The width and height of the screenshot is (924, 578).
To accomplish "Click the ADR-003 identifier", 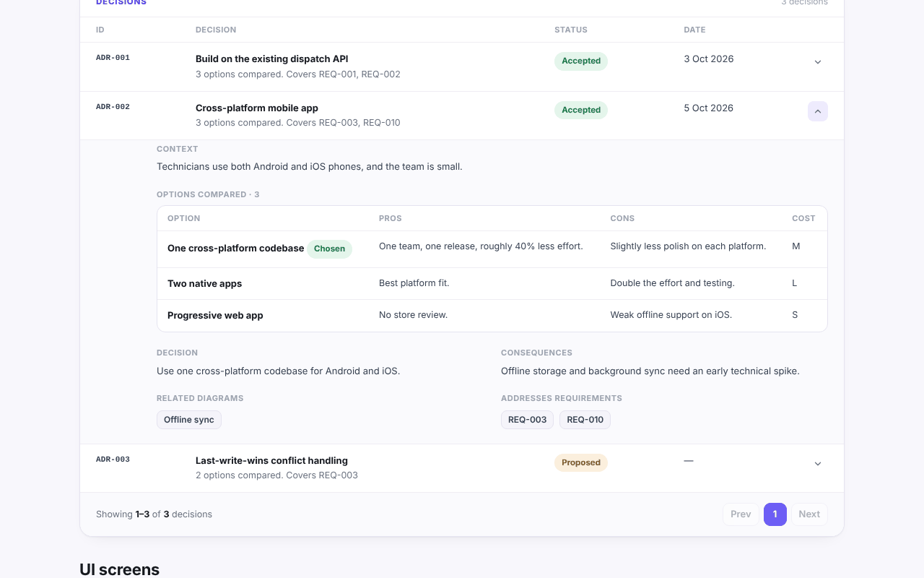I will point(113,460).
